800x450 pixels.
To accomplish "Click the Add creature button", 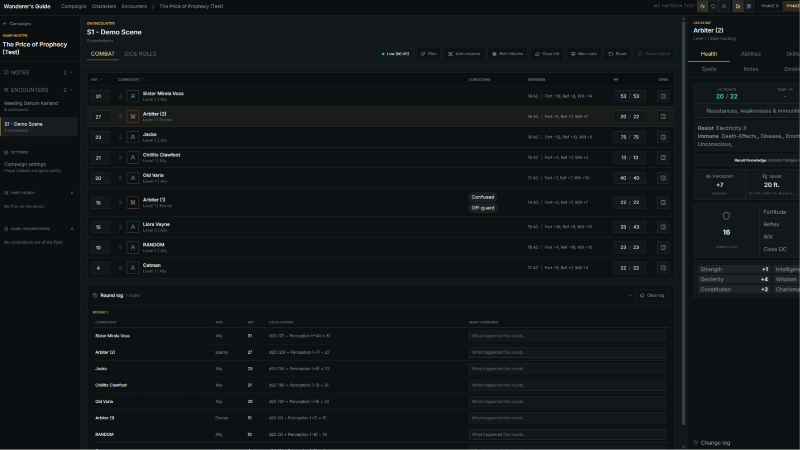I will 464,54.
